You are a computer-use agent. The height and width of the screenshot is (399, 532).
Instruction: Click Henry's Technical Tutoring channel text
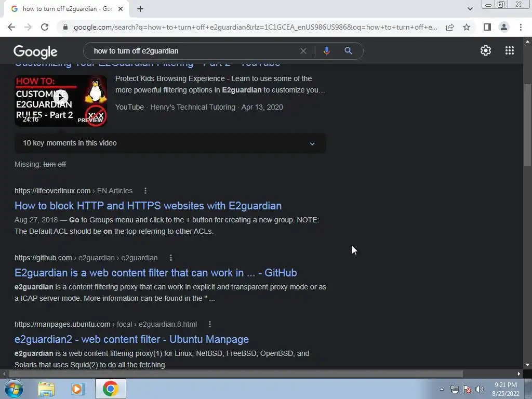coord(193,107)
